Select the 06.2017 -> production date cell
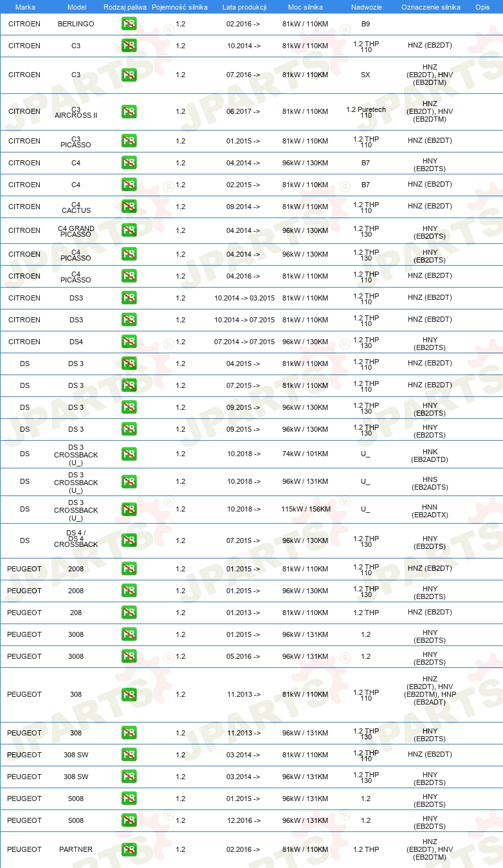Image resolution: width=503 pixels, height=868 pixels. click(244, 112)
